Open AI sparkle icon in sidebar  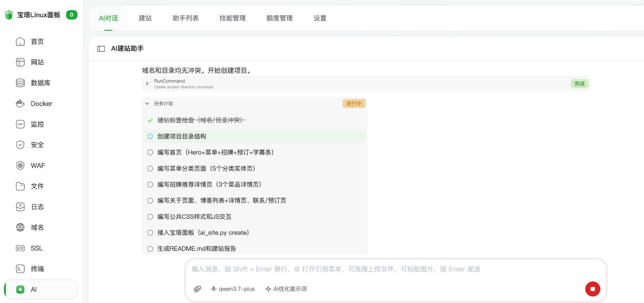(20, 290)
